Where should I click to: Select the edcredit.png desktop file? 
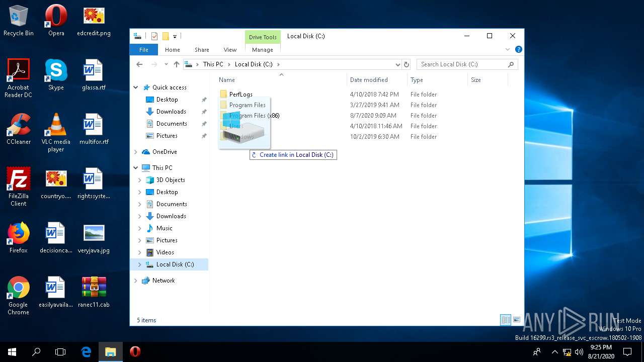pyautogui.click(x=94, y=21)
